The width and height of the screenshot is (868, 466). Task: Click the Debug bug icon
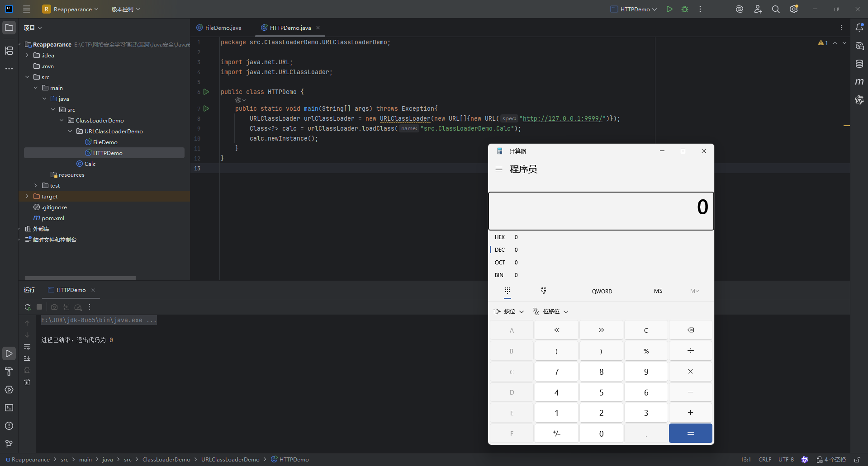(x=685, y=9)
